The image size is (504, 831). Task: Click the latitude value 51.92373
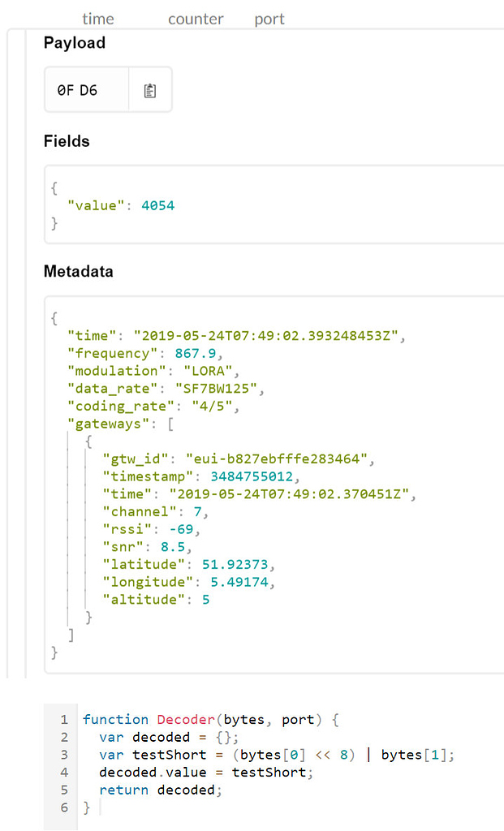pyautogui.click(x=235, y=564)
